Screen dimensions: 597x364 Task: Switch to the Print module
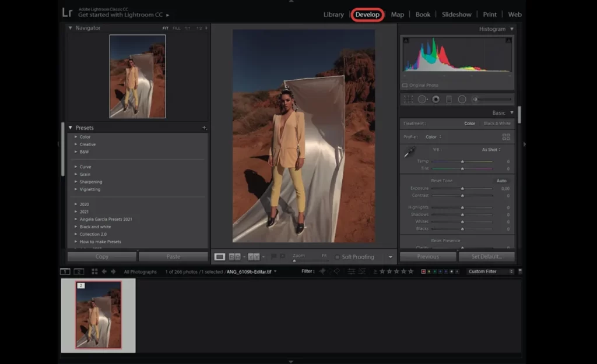pyautogui.click(x=490, y=15)
